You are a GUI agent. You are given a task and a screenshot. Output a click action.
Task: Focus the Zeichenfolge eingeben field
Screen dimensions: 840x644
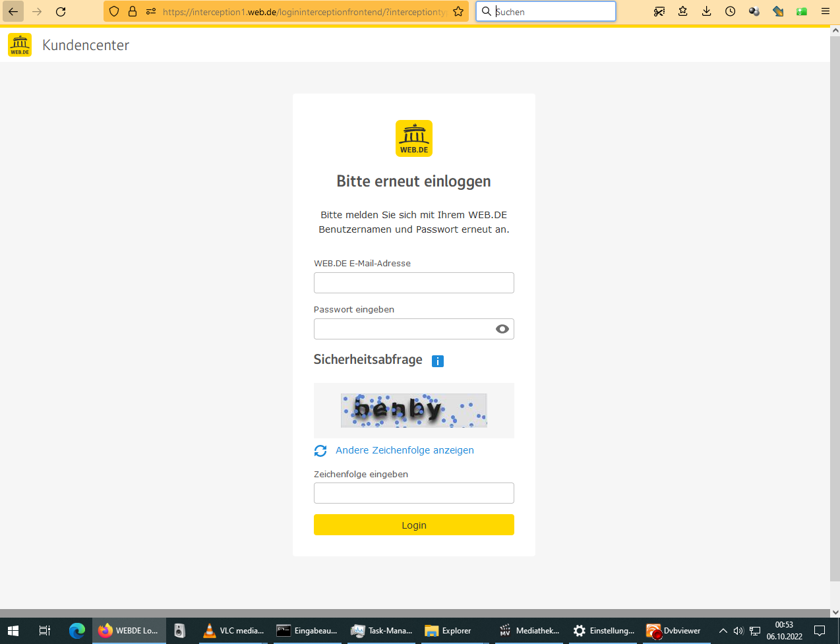[414, 493]
